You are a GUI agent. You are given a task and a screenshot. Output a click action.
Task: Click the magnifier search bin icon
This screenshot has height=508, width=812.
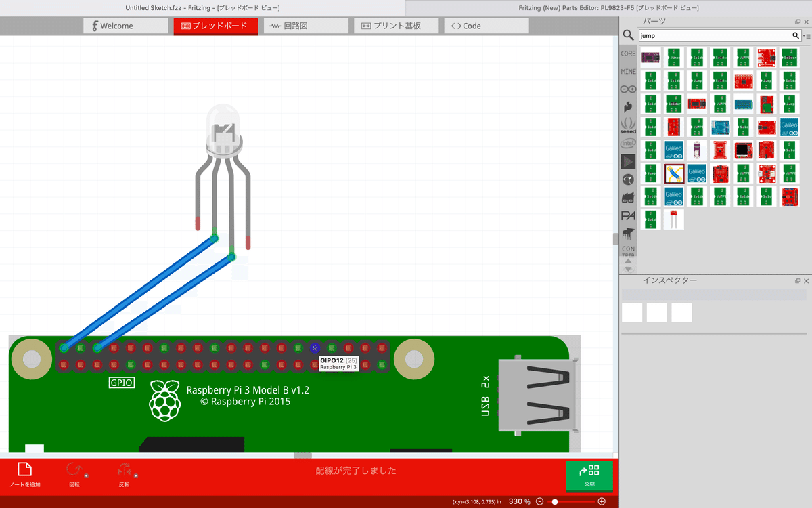tap(628, 35)
